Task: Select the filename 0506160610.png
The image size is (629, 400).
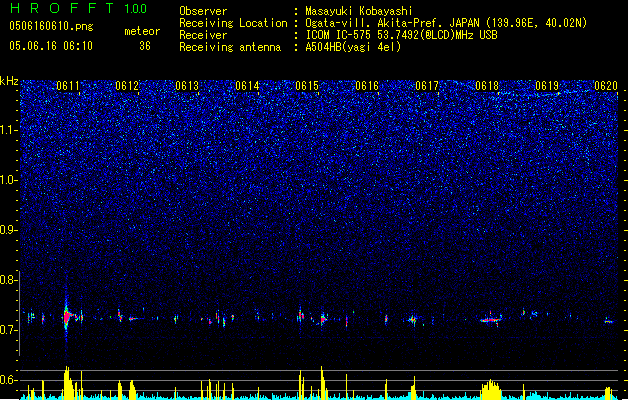Action: pyautogui.click(x=51, y=26)
